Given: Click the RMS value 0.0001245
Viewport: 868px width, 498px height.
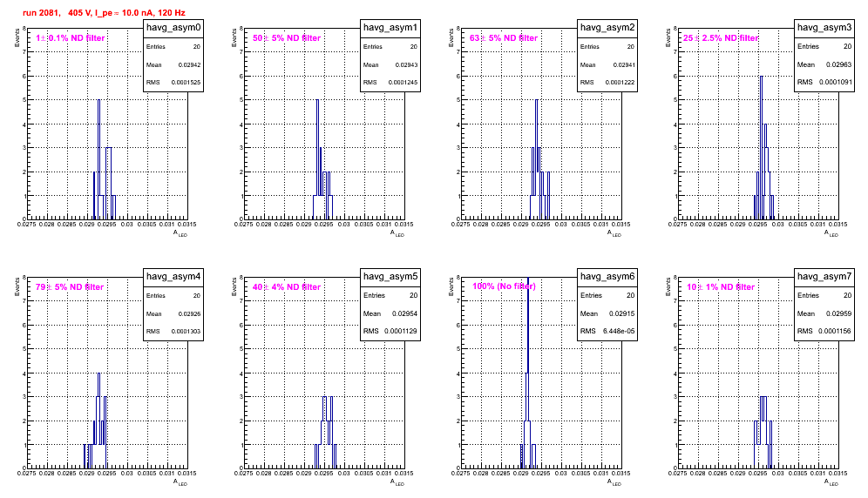Looking at the screenshot, I should pyautogui.click(x=403, y=83).
